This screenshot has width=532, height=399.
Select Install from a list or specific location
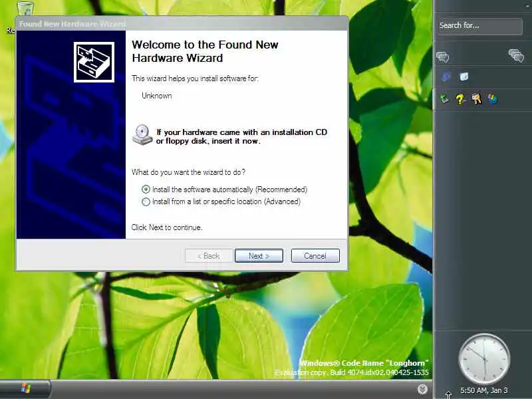pos(146,202)
